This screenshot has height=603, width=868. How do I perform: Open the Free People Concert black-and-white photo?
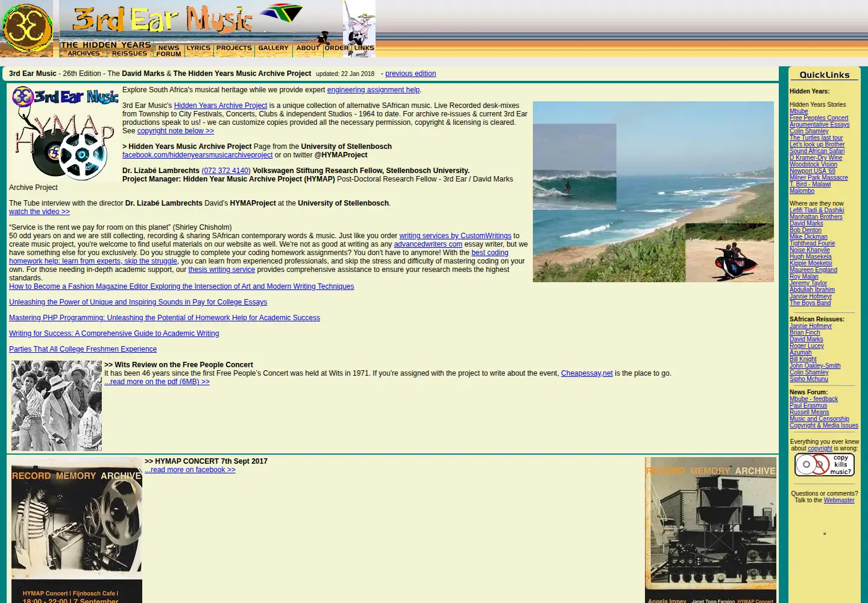[x=57, y=406]
